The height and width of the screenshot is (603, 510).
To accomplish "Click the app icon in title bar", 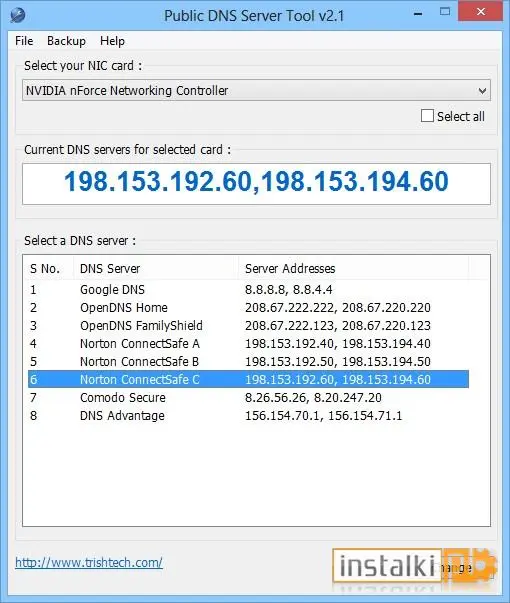I will coord(18,15).
